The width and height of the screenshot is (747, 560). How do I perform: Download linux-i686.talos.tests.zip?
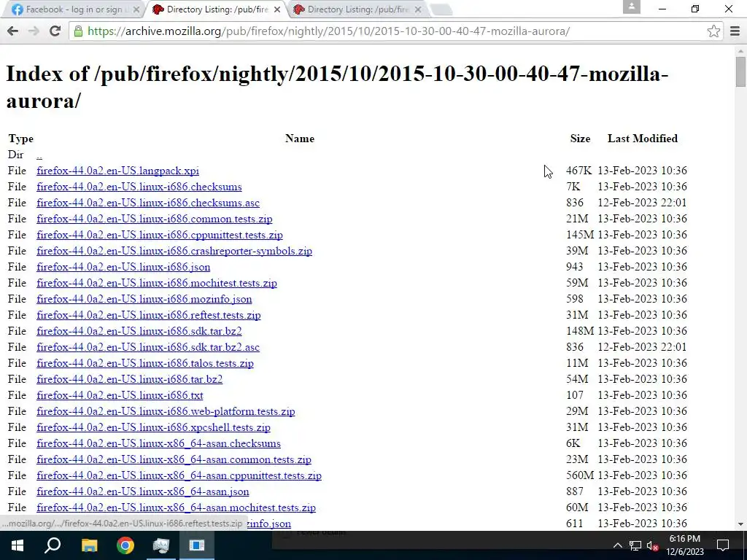(x=145, y=363)
